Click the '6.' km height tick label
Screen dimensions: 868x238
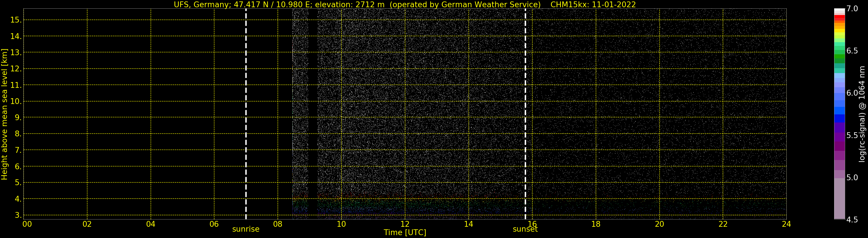tap(18, 166)
